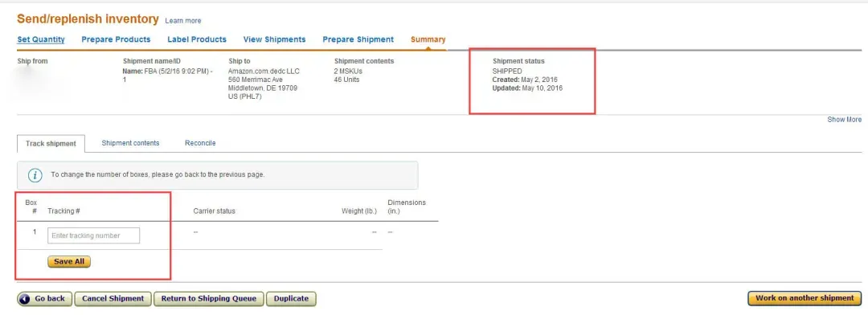Viewport: 868px width, 315px height.
Task: Switch to the View Shipments step
Action: click(x=275, y=39)
